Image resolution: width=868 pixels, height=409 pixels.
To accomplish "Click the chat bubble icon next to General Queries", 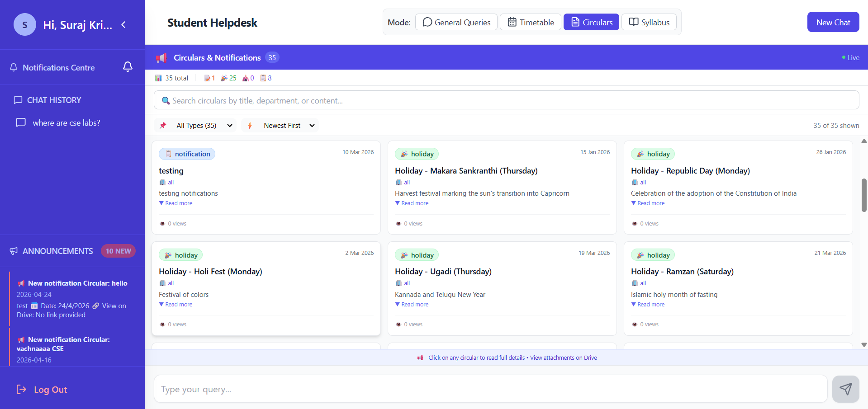I will click(x=427, y=22).
